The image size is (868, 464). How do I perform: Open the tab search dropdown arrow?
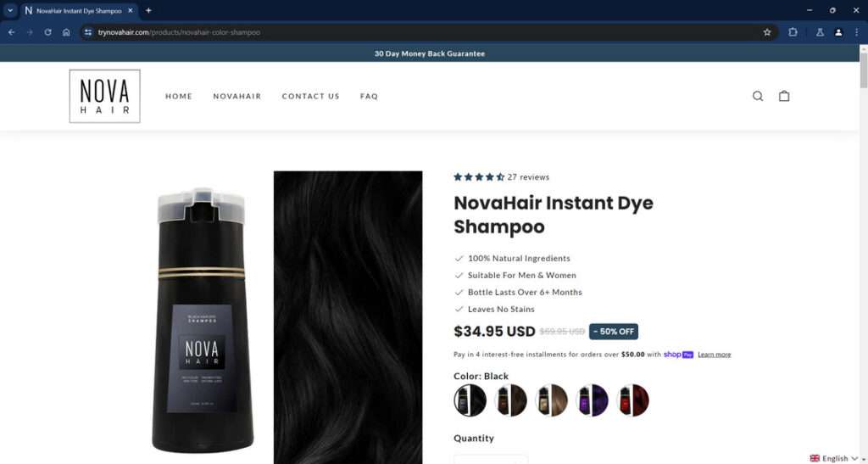(9, 10)
